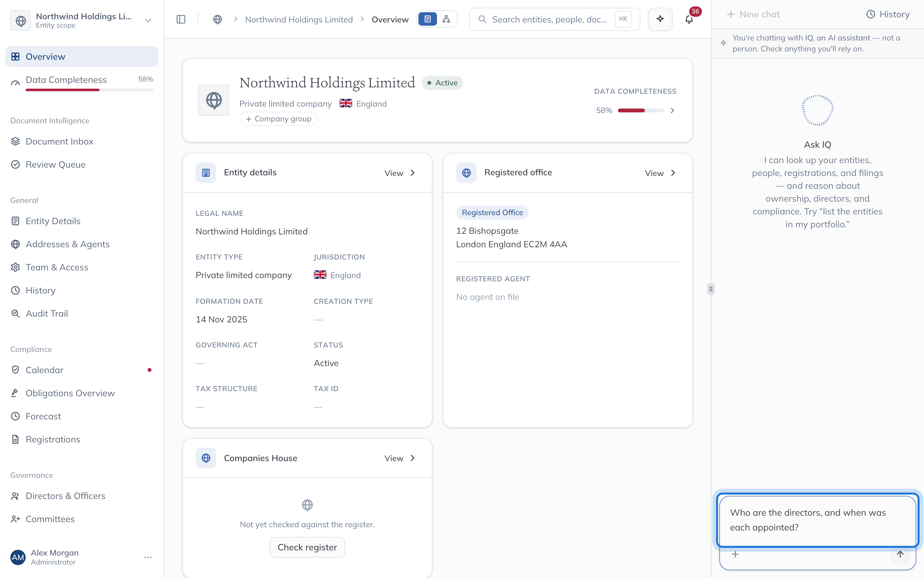This screenshot has height=578, width=924.
Task: Collapse the sidebar panel icon
Action: [x=181, y=19]
